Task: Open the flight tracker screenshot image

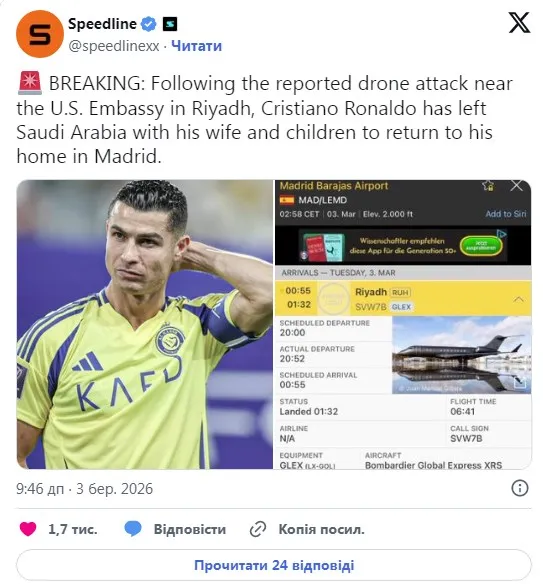Action: (x=403, y=324)
